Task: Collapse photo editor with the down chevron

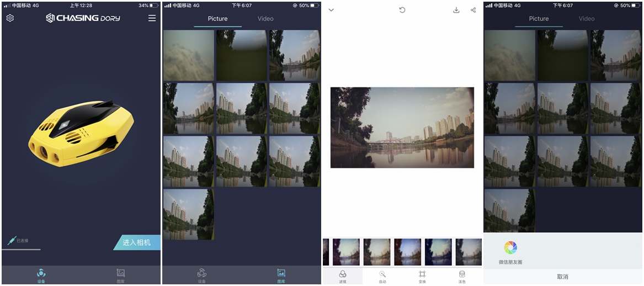Action: (331, 10)
